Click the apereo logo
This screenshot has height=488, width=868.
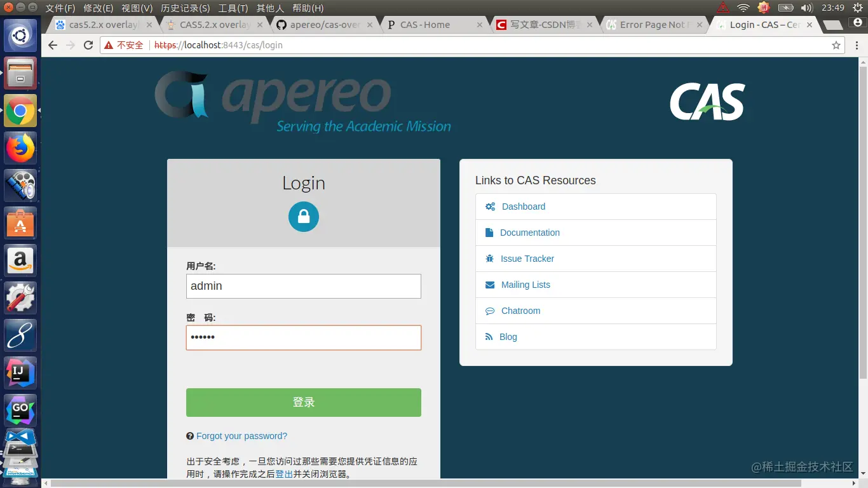(x=303, y=101)
